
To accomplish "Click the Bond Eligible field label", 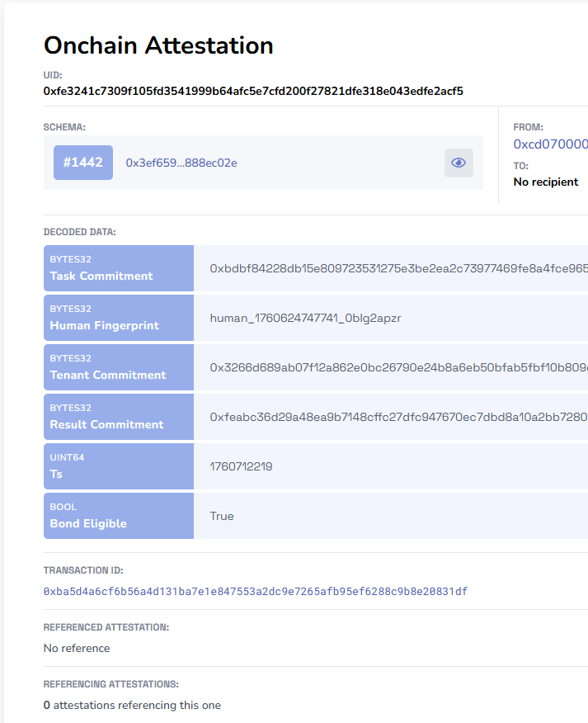I will (88, 523).
